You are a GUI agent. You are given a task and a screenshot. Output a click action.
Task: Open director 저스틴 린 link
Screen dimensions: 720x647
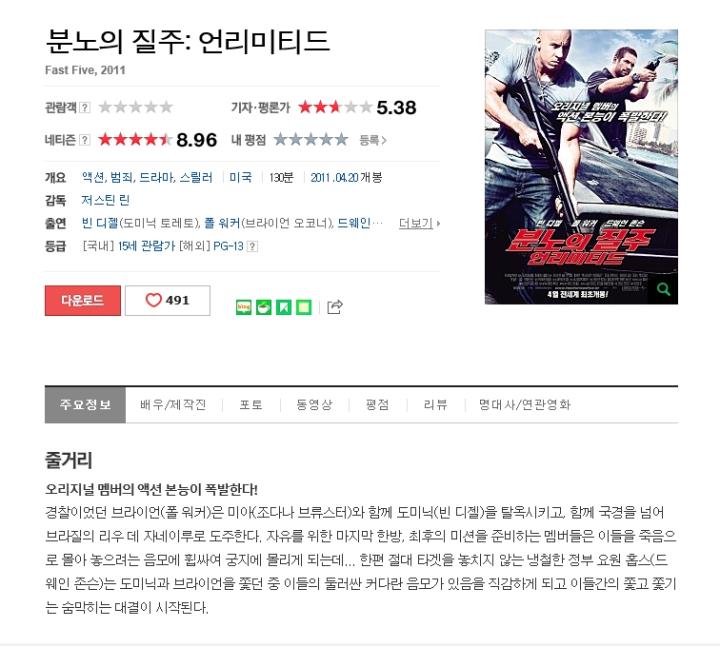[x=106, y=200]
